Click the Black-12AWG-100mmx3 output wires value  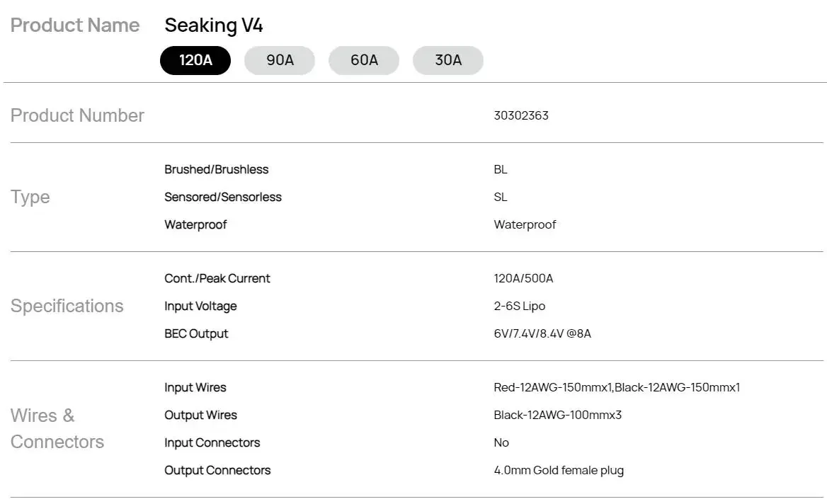557,415
